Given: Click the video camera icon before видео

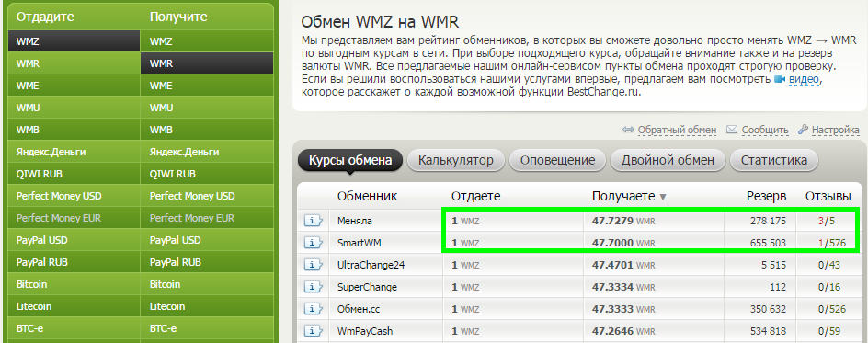Looking at the screenshot, I should 780,80.
